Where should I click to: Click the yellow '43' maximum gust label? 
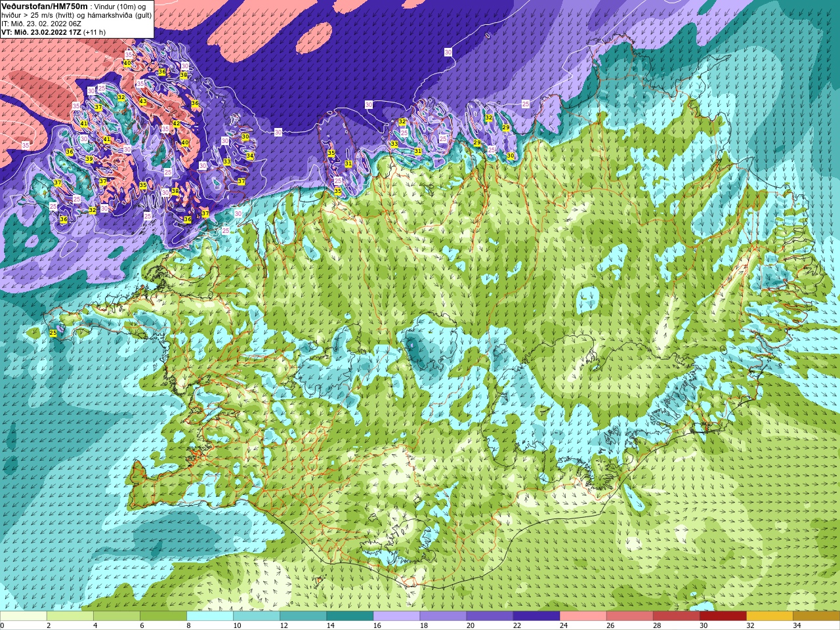pos(143,102)
